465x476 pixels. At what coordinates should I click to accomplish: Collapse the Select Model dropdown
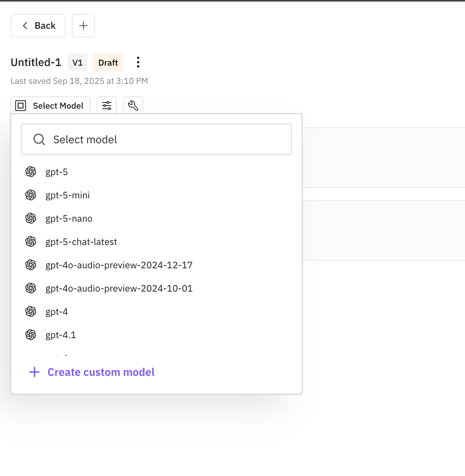[50, 106]
